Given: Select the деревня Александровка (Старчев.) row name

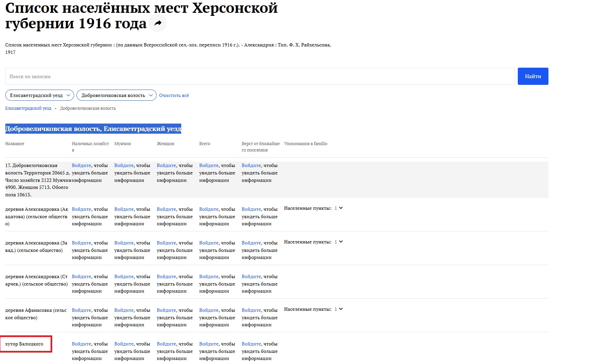Looking at the screenshot, I should pos(36,280).
